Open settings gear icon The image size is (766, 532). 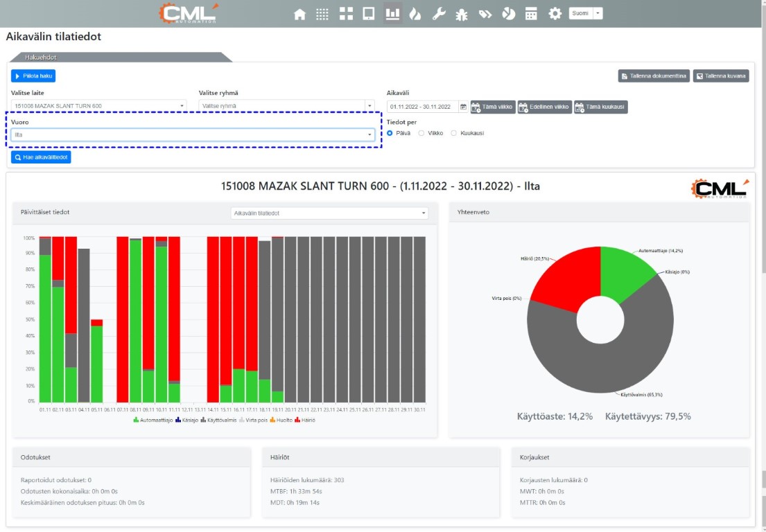tap(555, 14)
